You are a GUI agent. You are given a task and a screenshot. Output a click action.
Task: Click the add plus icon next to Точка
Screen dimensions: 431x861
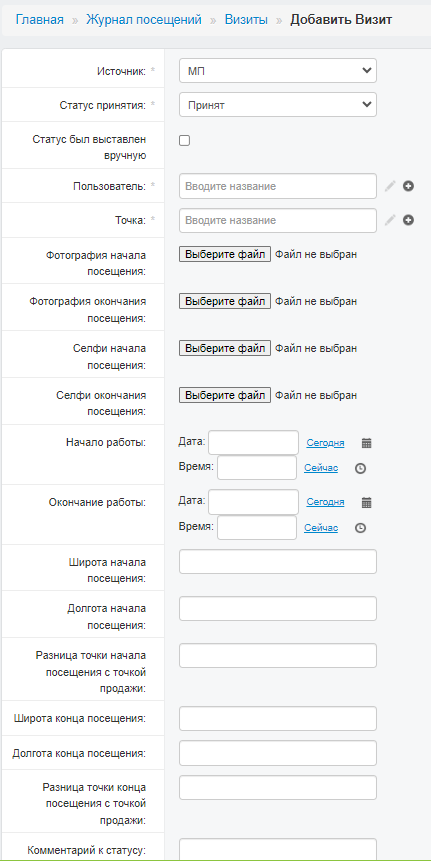click(x=408, y=220)
